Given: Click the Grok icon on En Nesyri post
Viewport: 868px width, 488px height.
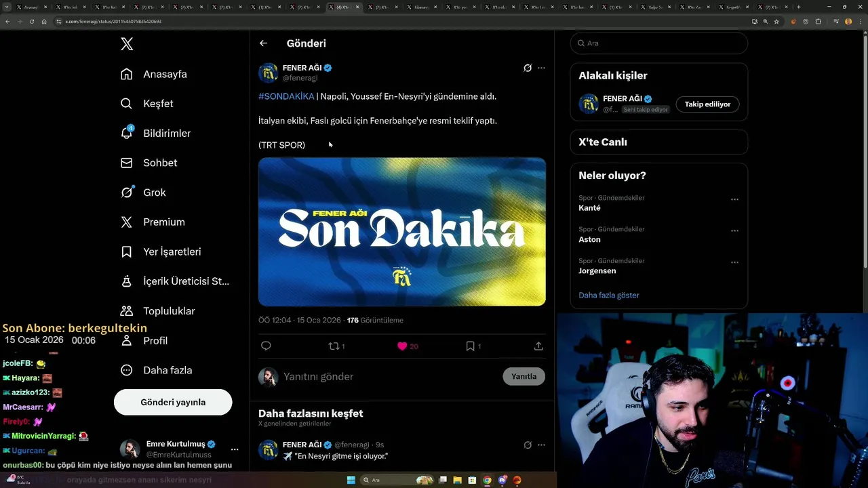Looking at the screenshot, I should point(528,445).
